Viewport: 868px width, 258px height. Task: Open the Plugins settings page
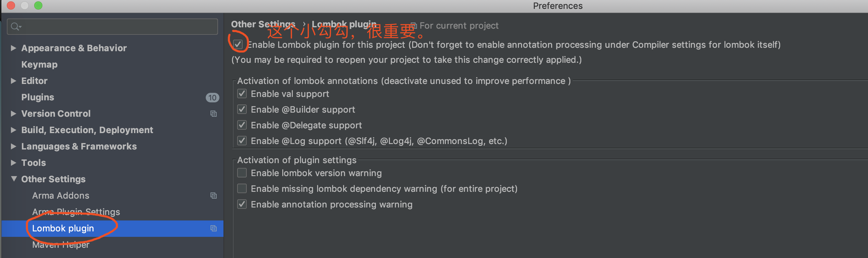point(38,97)
